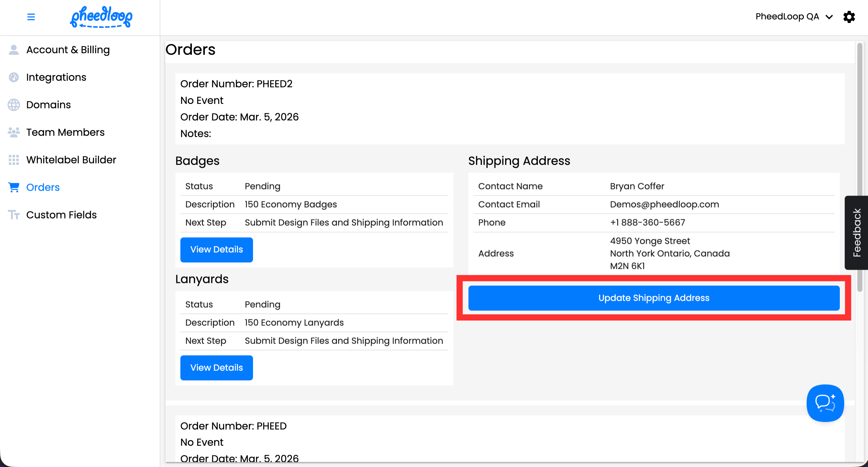View Details for Lanyards
Image resolution: width=868 pixels, height=467 pixels.
(216, 368)
